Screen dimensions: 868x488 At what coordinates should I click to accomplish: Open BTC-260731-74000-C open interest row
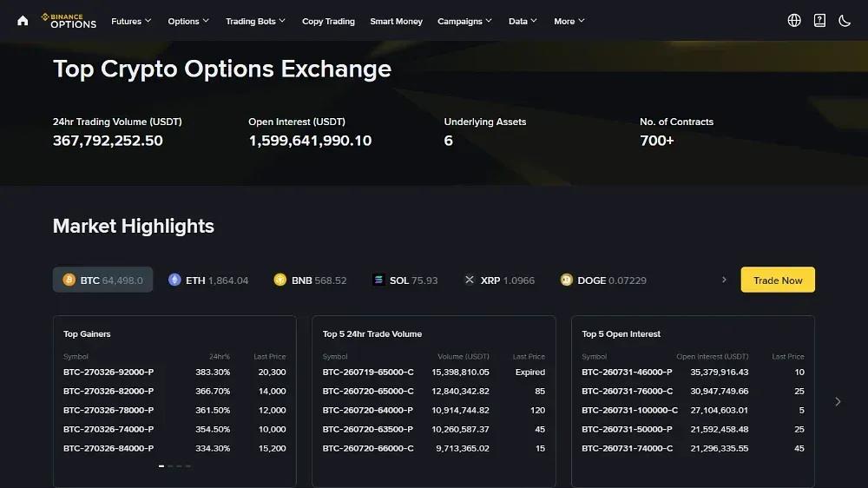click(x=693, y=448)
